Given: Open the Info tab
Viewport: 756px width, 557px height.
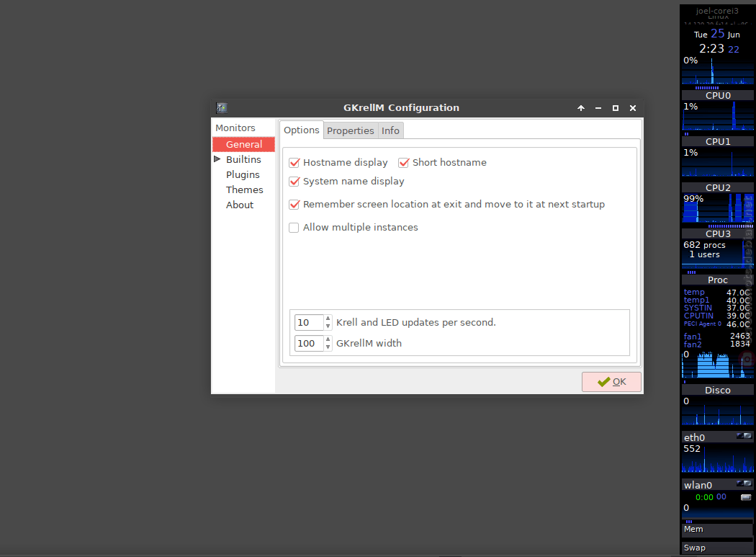Looking at the screenshot, I should click(390, 131).
